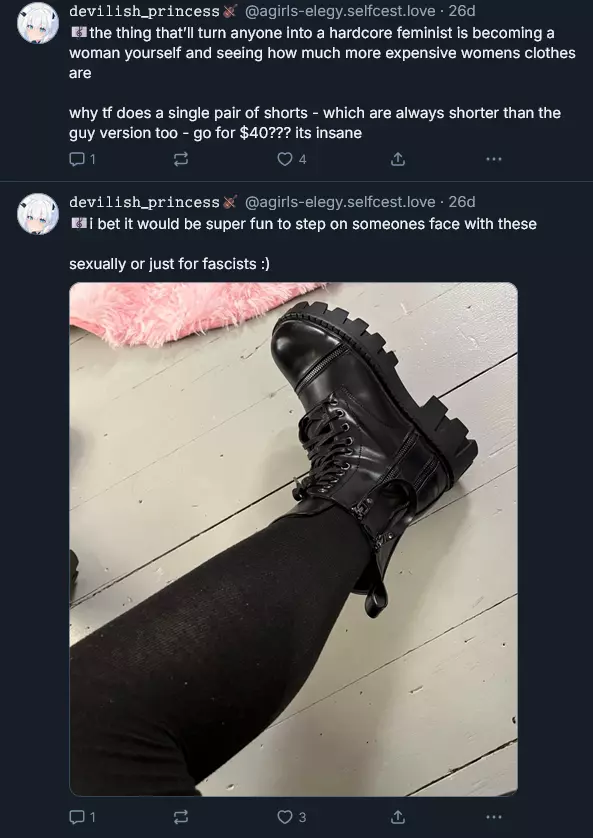Viewport: 593px width, 838px height.
Task: Share the boots photo post
Action: tap(397, 817)
